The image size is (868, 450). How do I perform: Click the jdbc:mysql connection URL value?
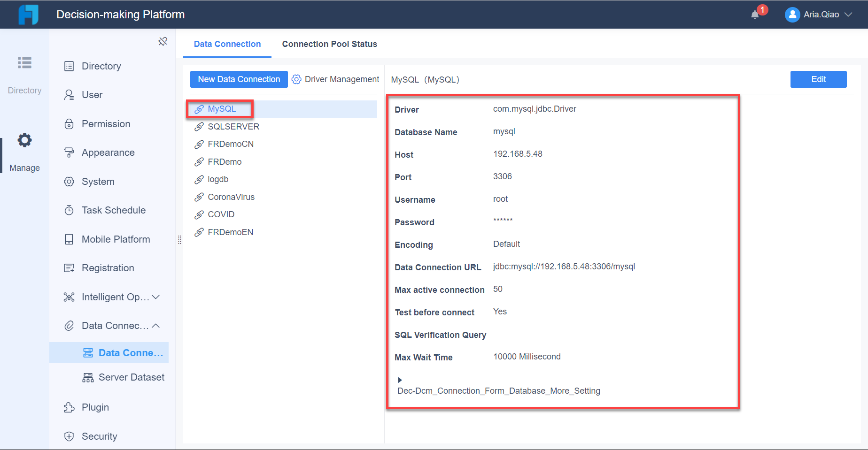click(564, 267)
